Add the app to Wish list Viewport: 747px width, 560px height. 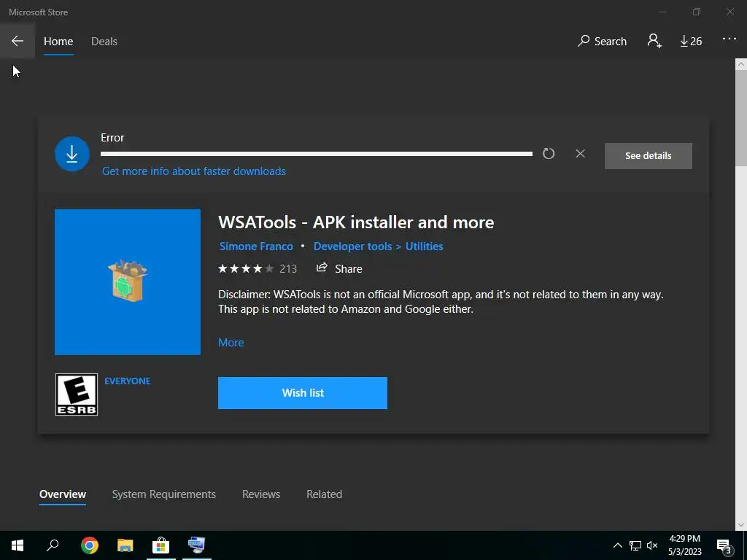[303, 393]
